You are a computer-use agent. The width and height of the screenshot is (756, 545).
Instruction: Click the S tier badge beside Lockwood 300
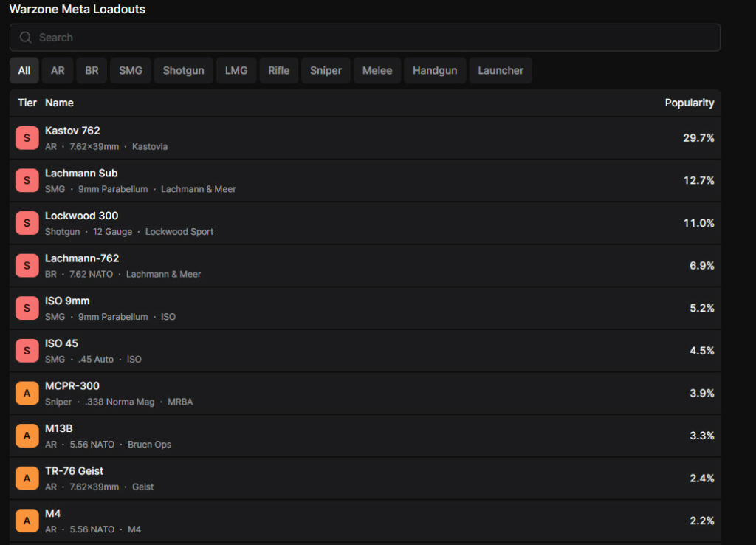27,223
